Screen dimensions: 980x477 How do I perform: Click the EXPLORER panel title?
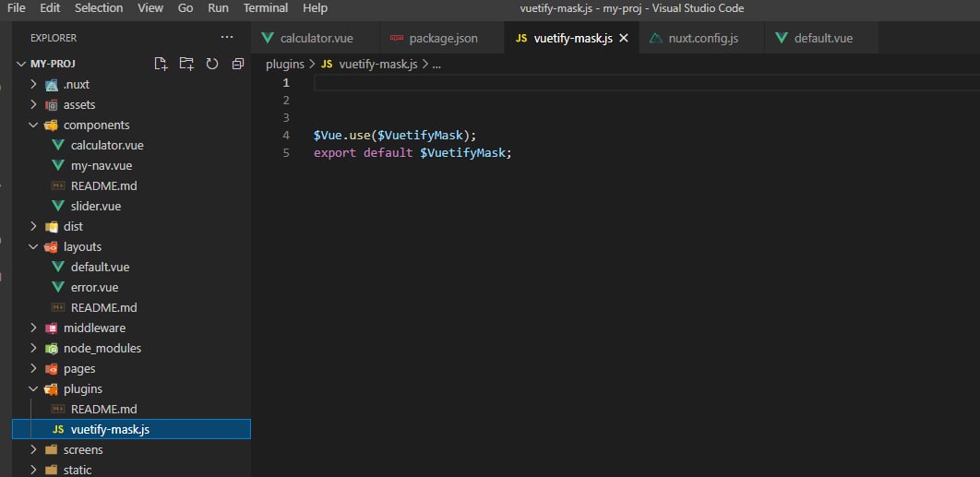tap(54, 38)
